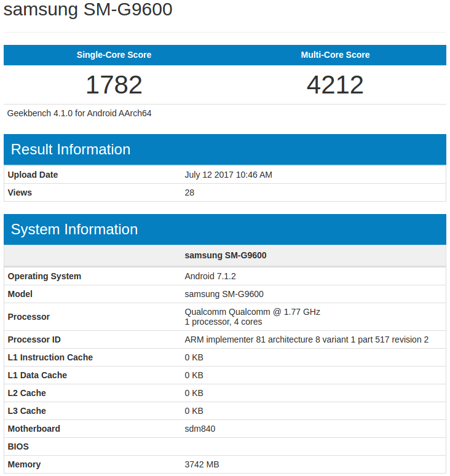
Task: Click the Geekbench 4.1.0 for Android text
Action: pyautogui.click(x=79, y=113)
